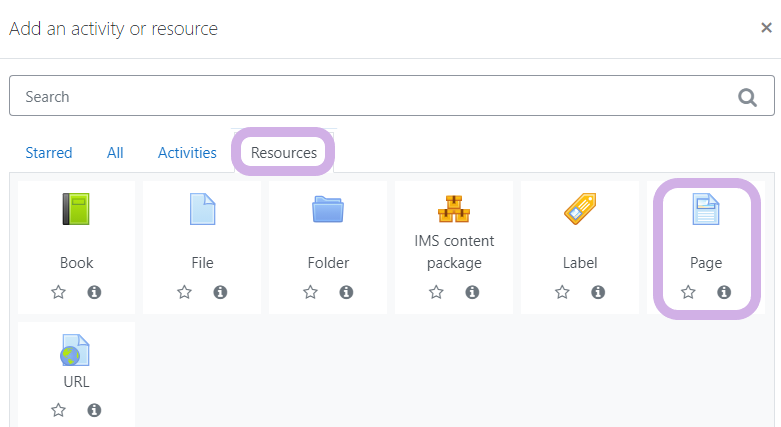Open the Activities tab
The image size is (781, 427).
tap(187, 152)
